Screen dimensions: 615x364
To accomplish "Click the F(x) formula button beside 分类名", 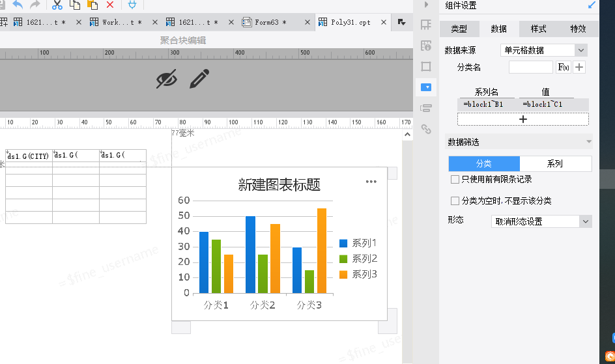I will [x=564, y=67].
